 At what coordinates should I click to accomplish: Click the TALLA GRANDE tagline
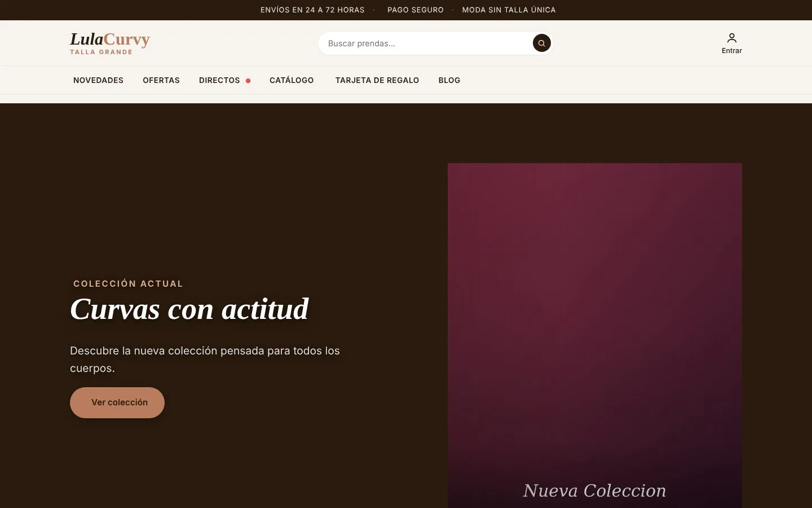(x=101, y=52)
